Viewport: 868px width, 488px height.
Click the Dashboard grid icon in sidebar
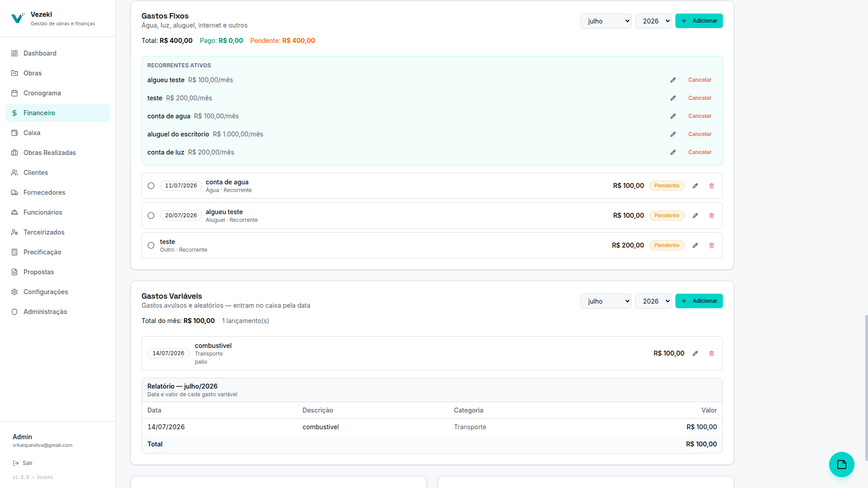(14, 53)
